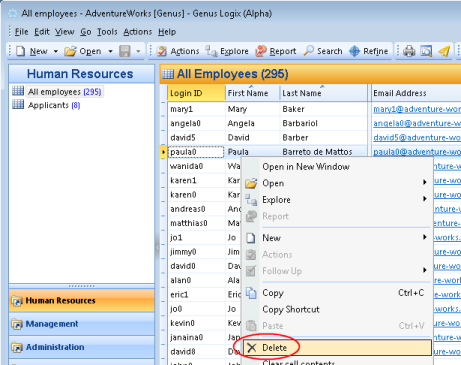
Task: Sort by Last Name column header
Action: tap(323, 93)
